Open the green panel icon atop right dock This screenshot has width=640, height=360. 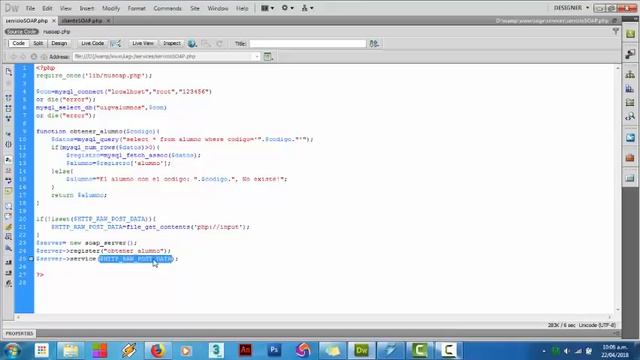630,34
